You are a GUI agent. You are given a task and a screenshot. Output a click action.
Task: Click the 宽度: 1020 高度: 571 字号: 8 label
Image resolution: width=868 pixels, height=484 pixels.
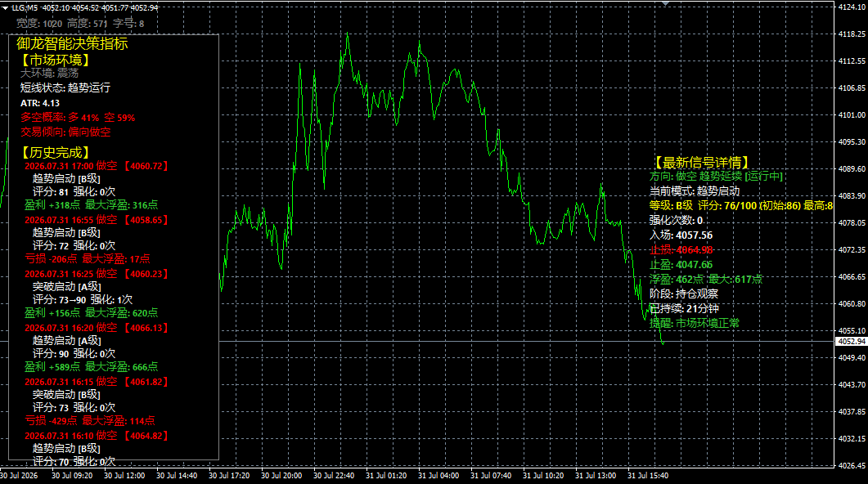[80, 23]
